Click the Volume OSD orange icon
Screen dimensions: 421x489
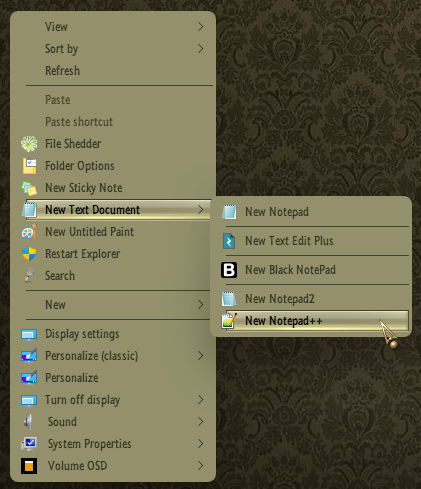tap(29, 466)
